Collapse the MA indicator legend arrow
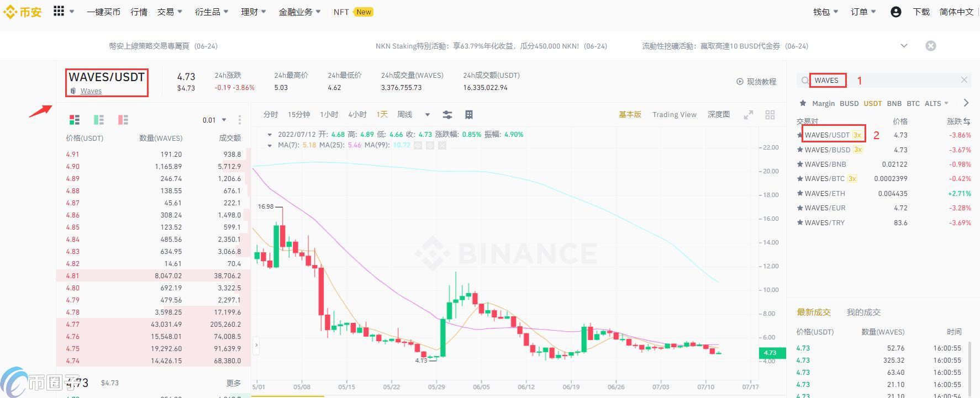980x398 pixels. point(270,145)
